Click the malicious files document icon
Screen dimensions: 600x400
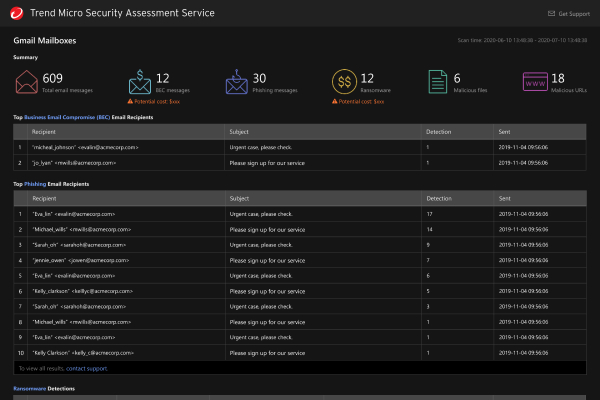coord(438,82)
